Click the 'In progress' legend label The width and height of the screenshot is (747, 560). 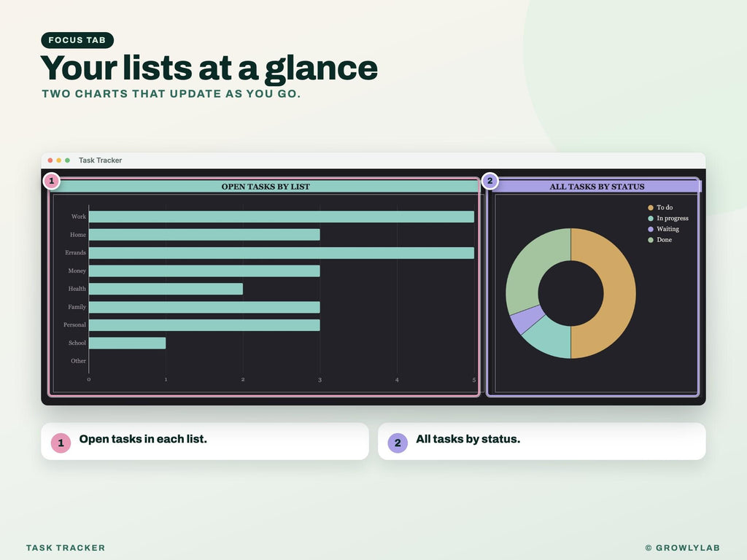click(x=672, y=219)
